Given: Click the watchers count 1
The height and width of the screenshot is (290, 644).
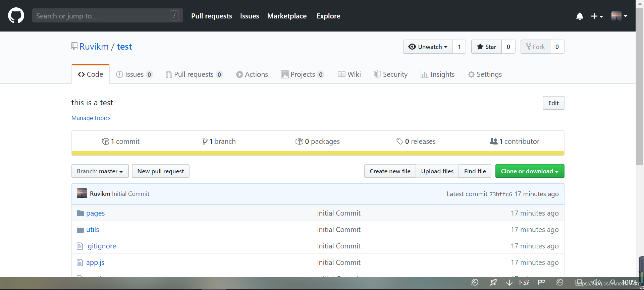Looking at the screenshot, I should point(460,47).
